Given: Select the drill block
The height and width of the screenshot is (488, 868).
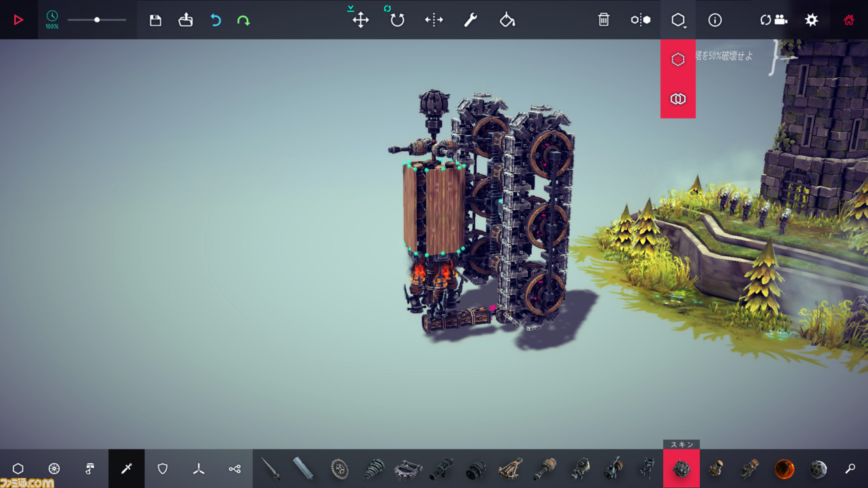Looking at the screenshot, I should point(374,468).
